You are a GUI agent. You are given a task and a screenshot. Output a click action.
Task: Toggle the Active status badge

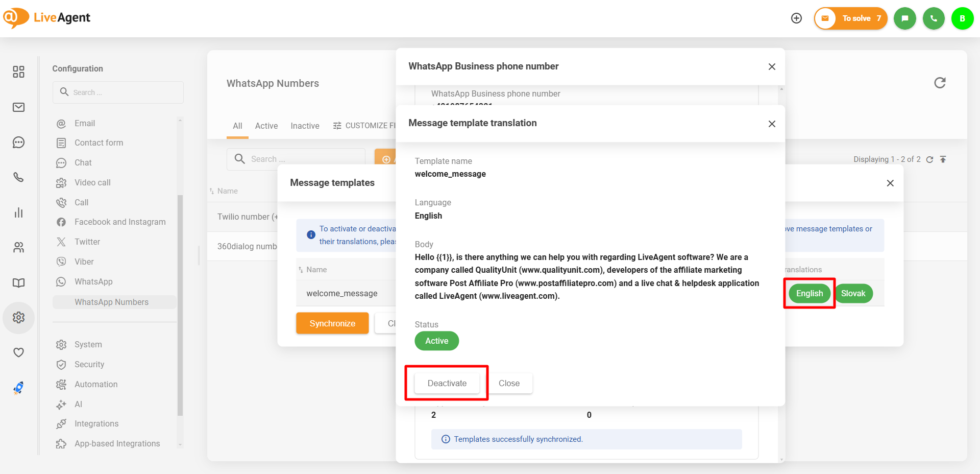(x=436, y=341)
